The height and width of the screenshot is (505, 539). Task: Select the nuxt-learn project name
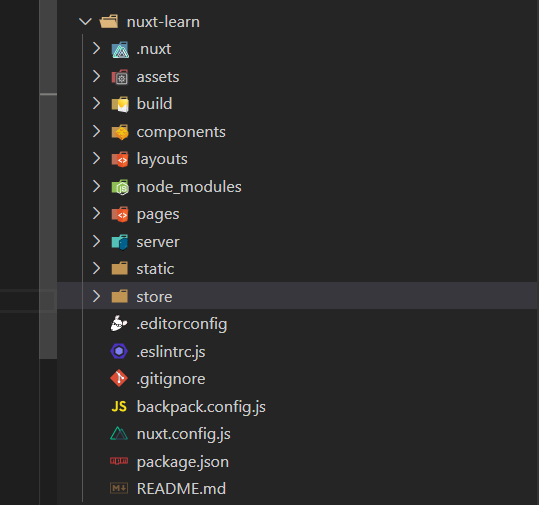(163, 22)
